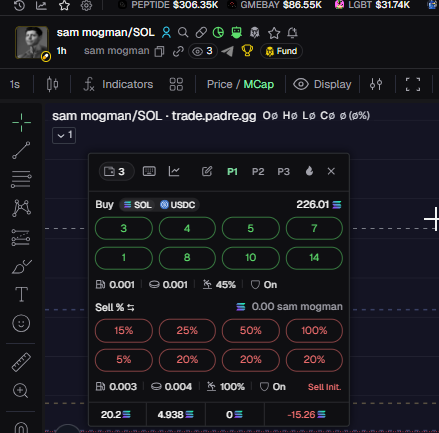Close the trade panel

331,171
